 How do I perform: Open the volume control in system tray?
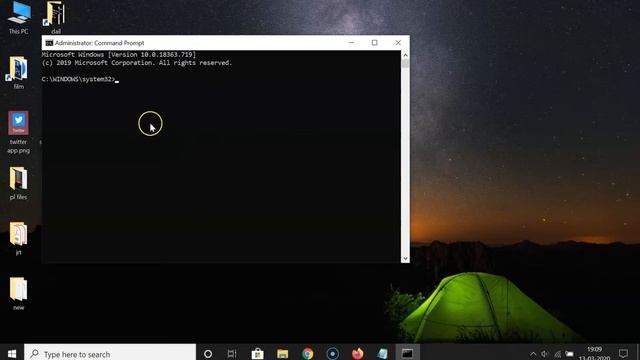[x=545, y=354]
